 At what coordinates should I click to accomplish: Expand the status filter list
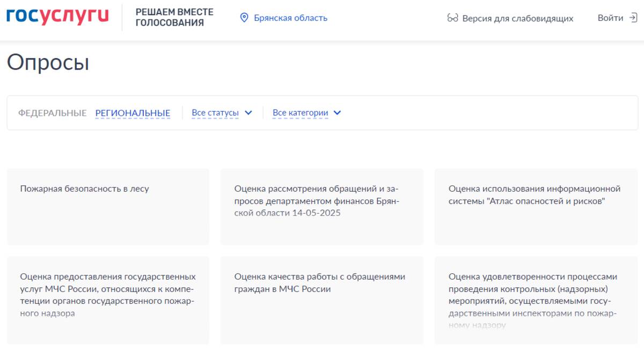click(223, 113)
